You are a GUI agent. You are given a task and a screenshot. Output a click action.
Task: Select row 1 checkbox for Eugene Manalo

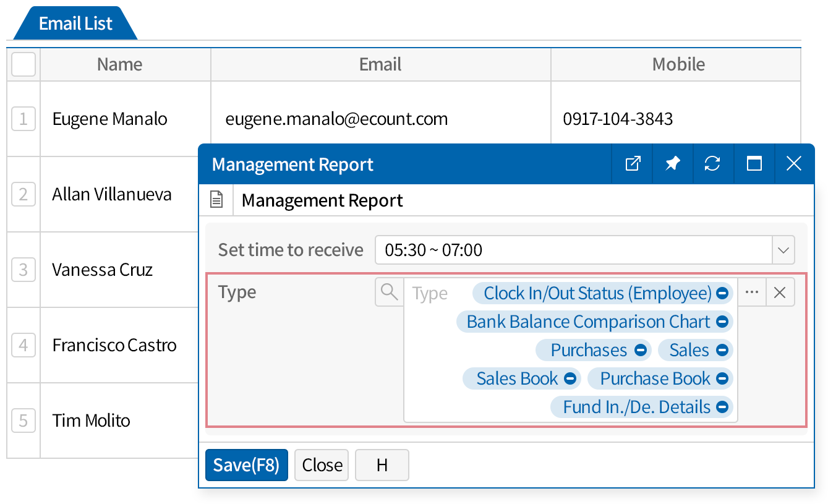(23, 119)
